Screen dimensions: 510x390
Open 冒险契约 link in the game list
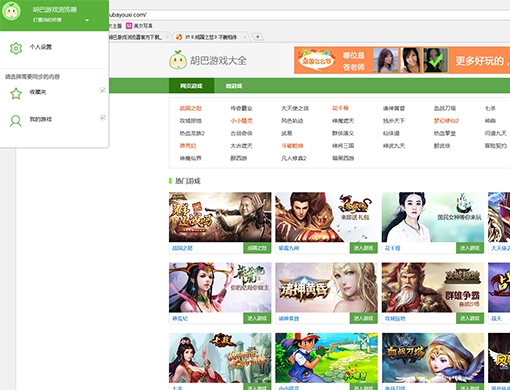tap(496, 146)
